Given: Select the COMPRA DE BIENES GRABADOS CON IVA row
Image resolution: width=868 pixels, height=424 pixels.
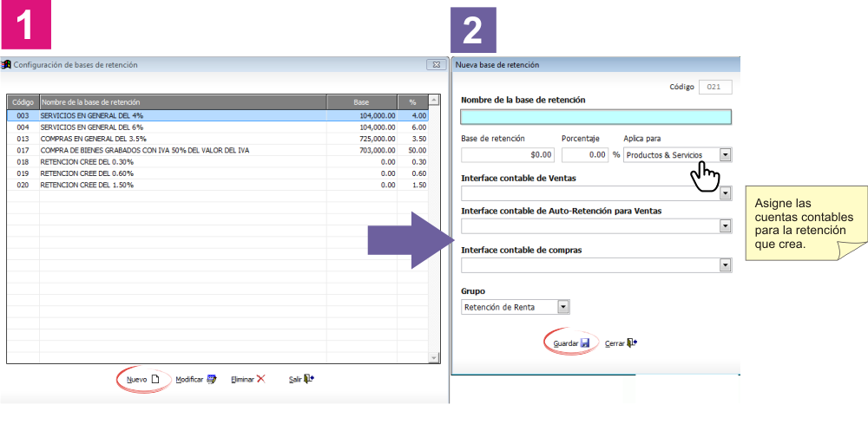Looking at the screenshot, I should pyautogui.click(x=218, y=150).
